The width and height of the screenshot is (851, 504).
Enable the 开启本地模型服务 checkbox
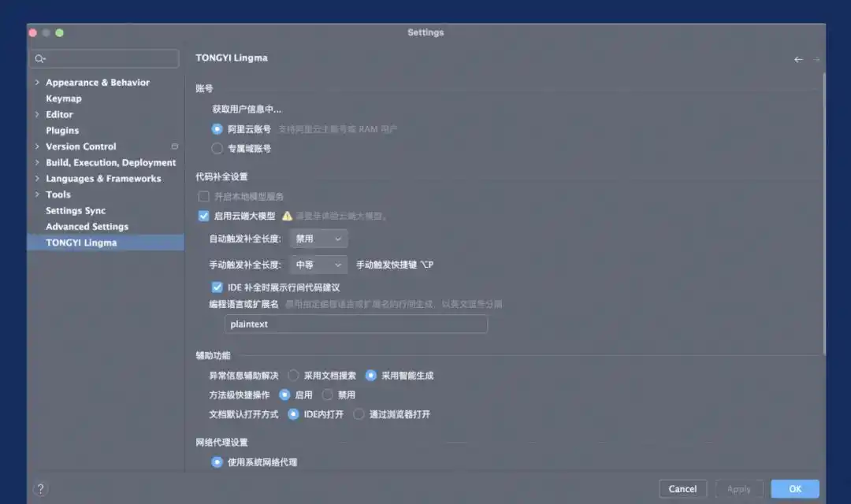(203, 196)
